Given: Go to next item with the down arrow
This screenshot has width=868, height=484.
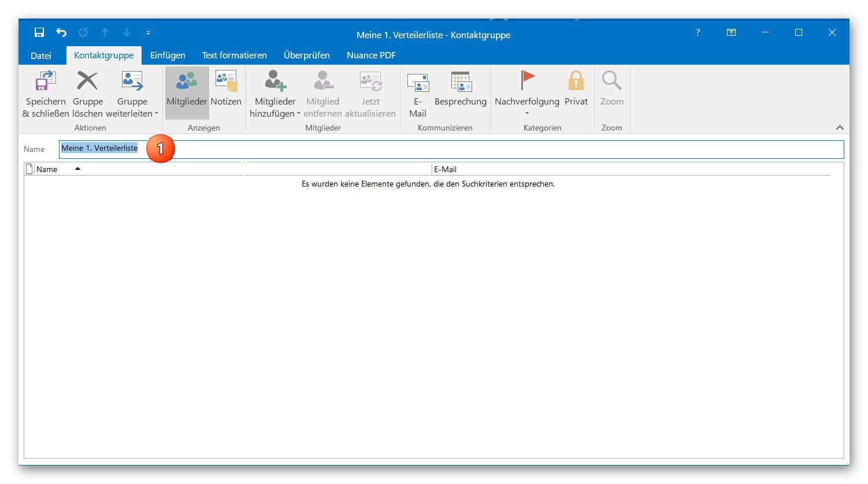Looking at the screenshot, I should pos(127,32).
